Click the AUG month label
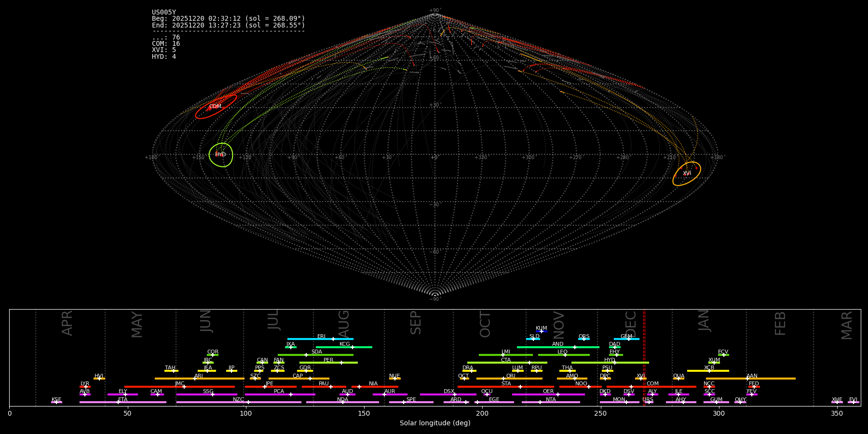 point(344,324)
